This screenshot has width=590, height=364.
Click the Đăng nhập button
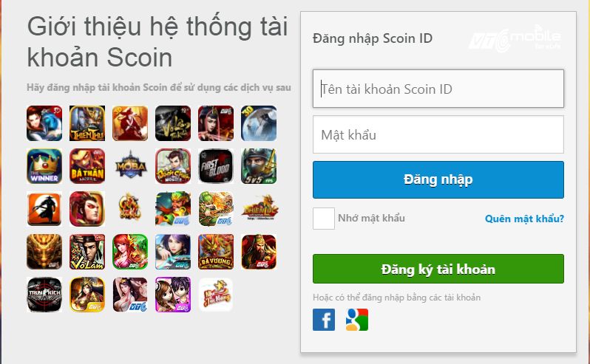coord(438,179)
